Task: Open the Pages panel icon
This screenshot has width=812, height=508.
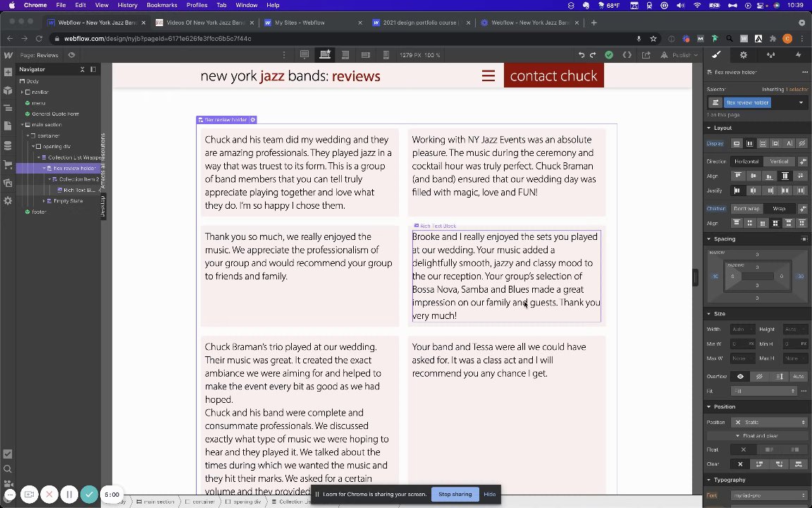Action: pos(8,126)
